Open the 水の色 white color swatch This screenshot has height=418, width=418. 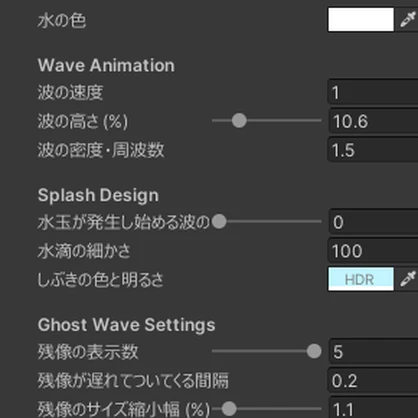(361, 20)
